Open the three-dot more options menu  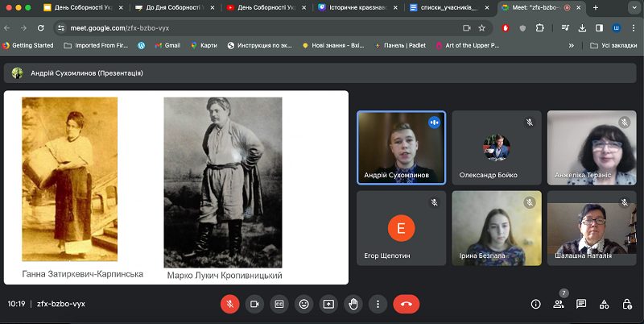378,305
